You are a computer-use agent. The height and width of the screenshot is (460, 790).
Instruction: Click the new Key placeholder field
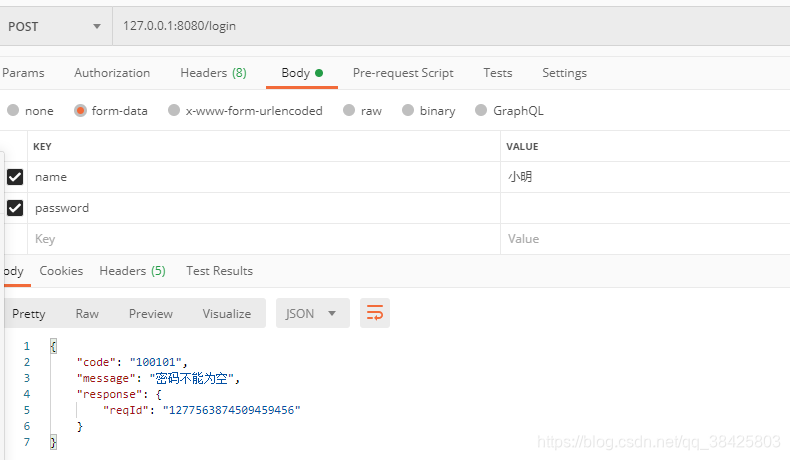point(264,239)
